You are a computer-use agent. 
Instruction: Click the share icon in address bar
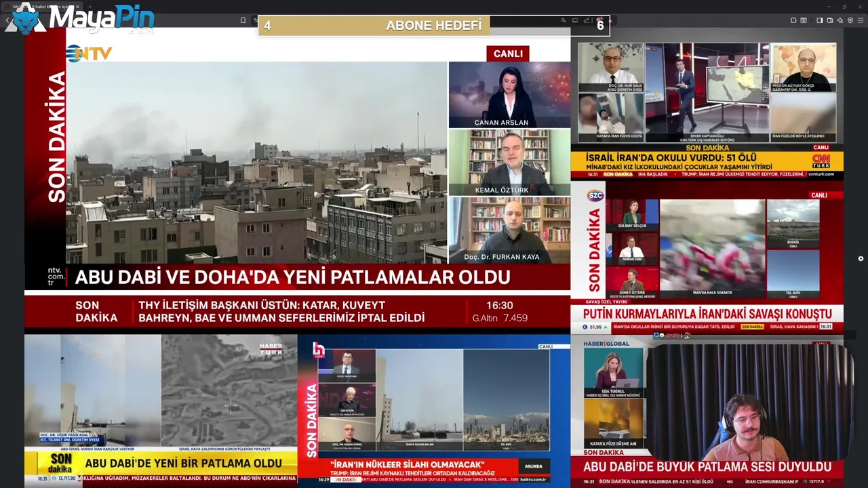(586, 20)
